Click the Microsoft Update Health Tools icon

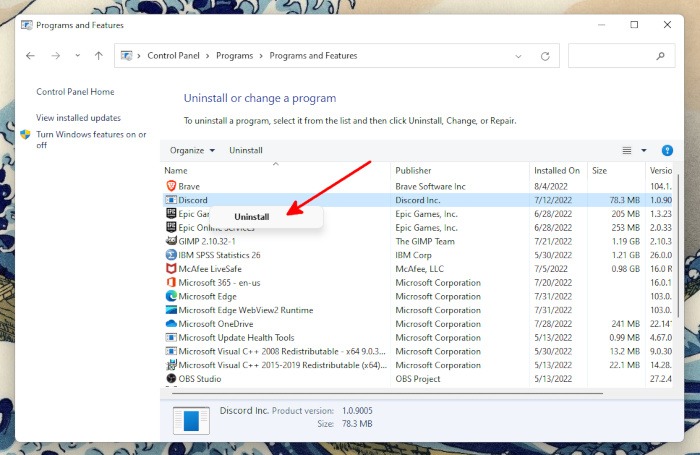(171, 337)
